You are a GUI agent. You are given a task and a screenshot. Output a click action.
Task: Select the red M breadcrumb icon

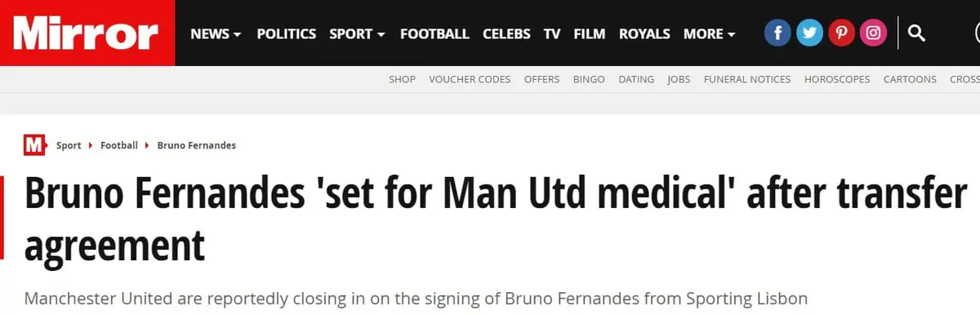click(x=34, y=145)
